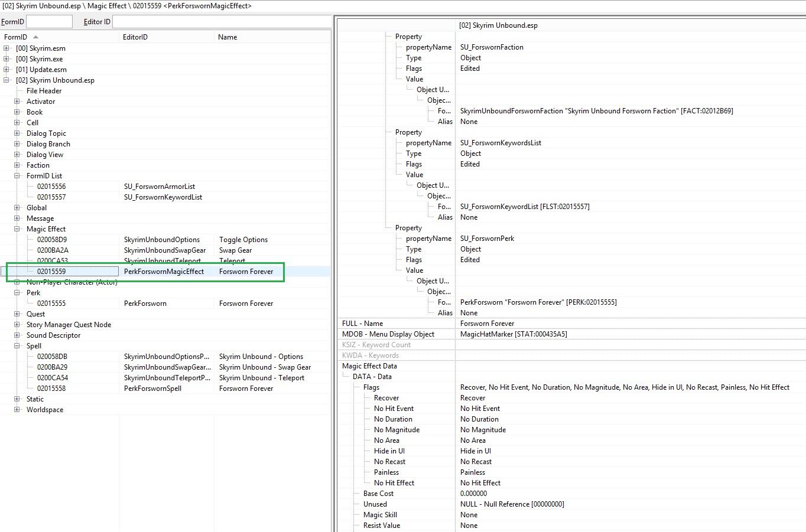Expand the Message group
Screen dimensions: 806x532
[17, 218]
